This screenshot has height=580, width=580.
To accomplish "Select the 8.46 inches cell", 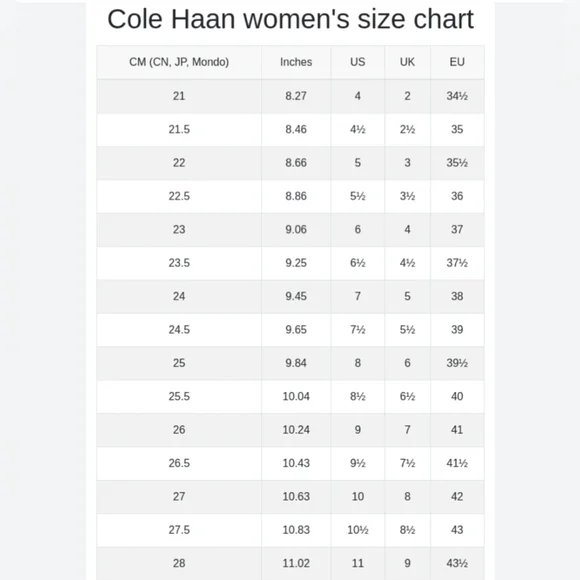I will [296, 129].
